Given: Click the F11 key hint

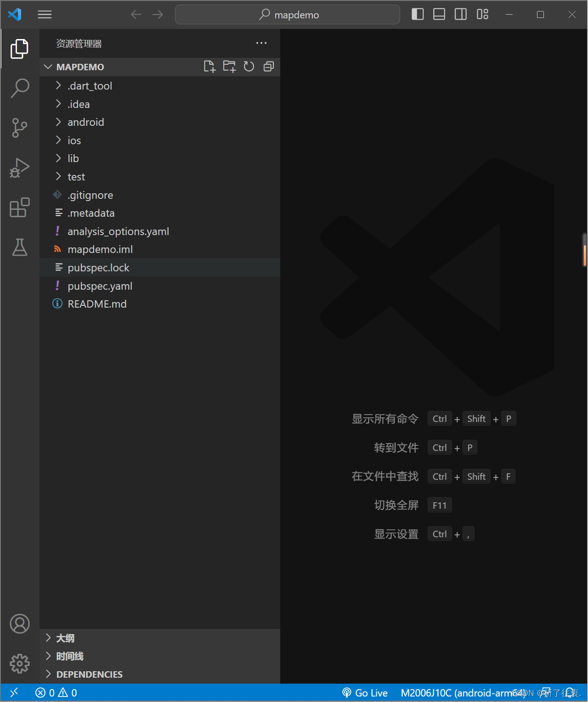Looking at the screenshot, I should click(x=440, y=505).
